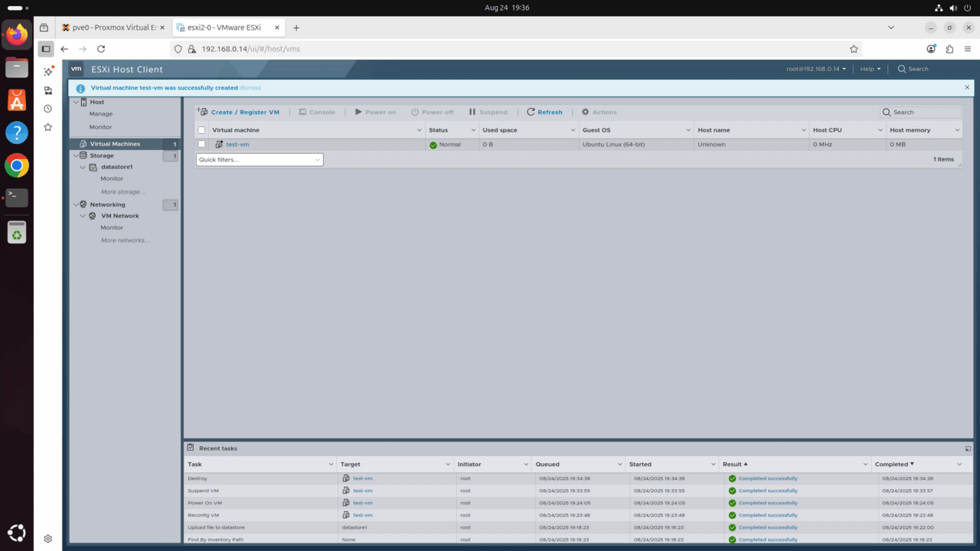Open the Help dropdown menu

871,69
